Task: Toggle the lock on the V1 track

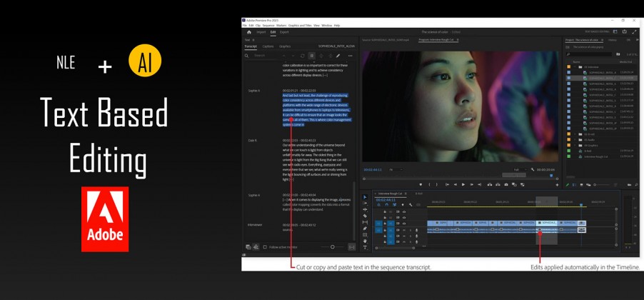Action: 385,224
